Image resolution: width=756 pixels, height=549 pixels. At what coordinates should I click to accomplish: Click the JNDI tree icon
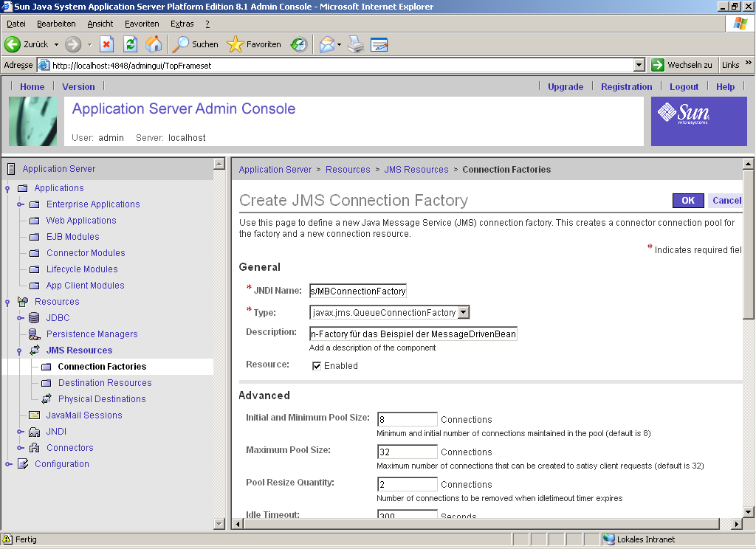[x=34, y=432]
